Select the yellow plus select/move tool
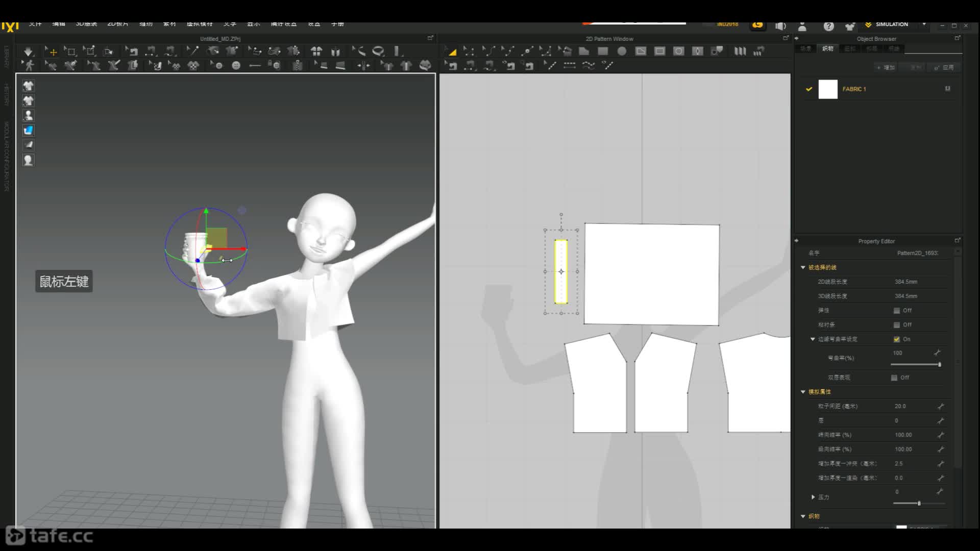This screenshot has height=551, width=980. pos(51,51)
